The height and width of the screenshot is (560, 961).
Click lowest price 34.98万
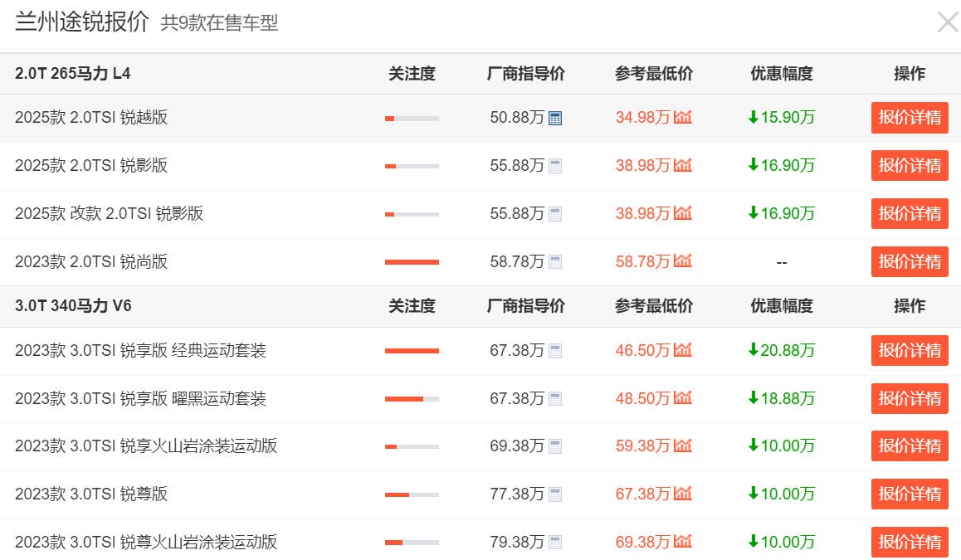642,117
